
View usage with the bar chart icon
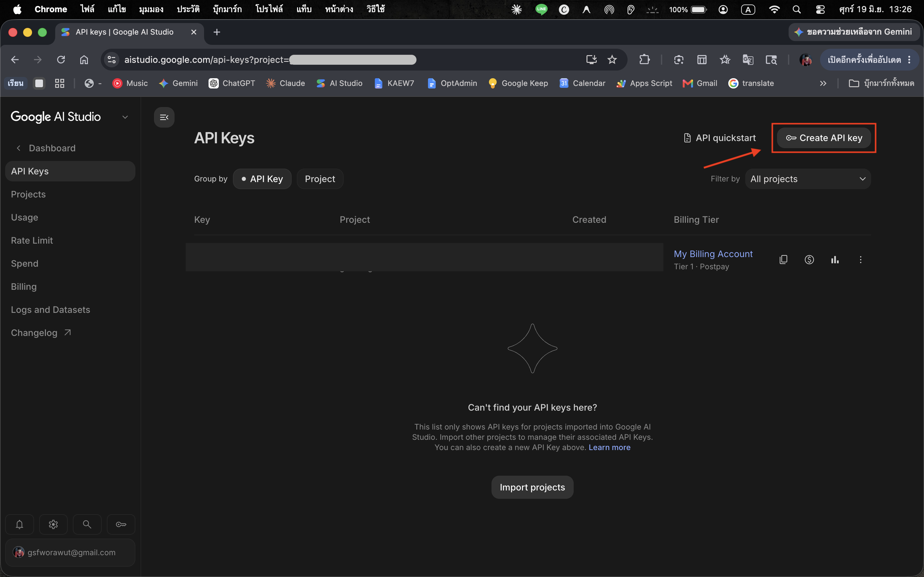click(835, 260)
